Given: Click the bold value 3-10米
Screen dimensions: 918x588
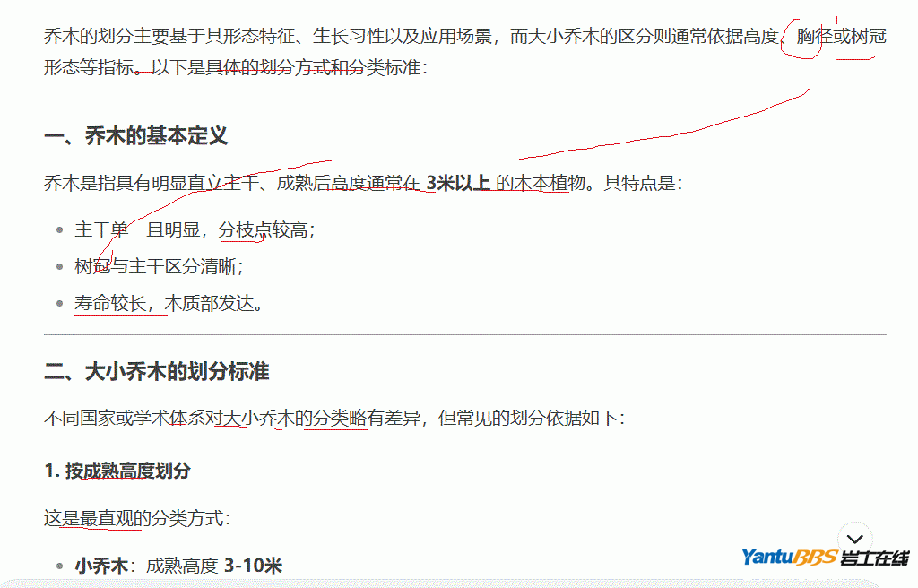Looking at the screenshot, I should click(x=253, y=566).
